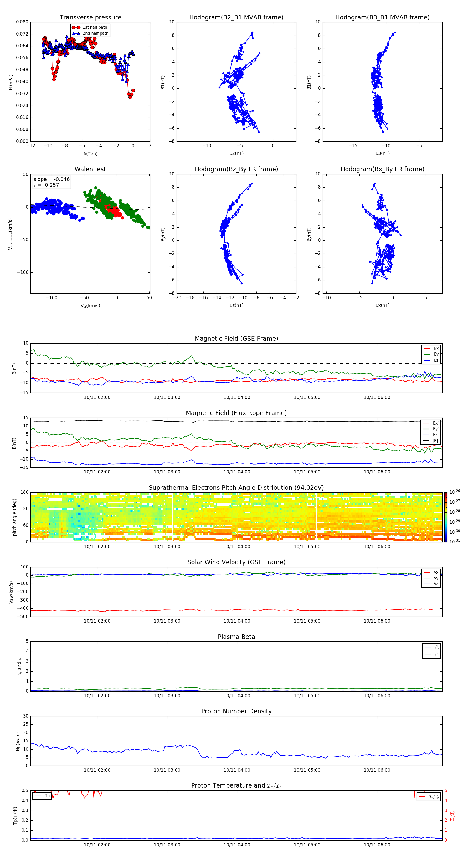The height and width of the screenshot is (868, 473).
Task: Click the "Hodogram(B2_B1 MVAB frame)" title
Action: coord(236,17)
